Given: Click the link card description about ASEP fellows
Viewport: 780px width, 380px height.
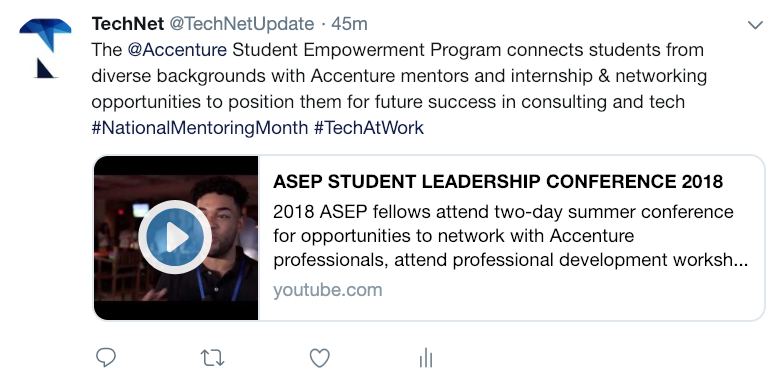Looking at the screenshot, I should point(510,236).
